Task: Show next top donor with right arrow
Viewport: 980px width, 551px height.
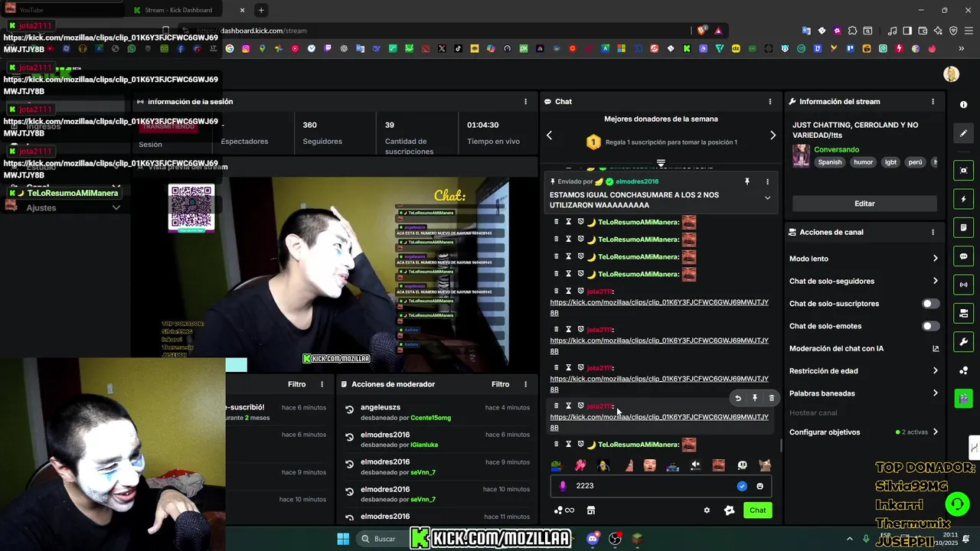Action: click(773, 135)
